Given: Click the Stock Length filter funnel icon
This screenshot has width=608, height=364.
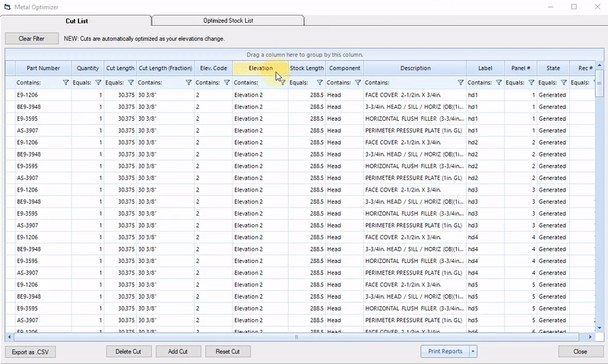Looking at the screenshot, I should 319,83.
